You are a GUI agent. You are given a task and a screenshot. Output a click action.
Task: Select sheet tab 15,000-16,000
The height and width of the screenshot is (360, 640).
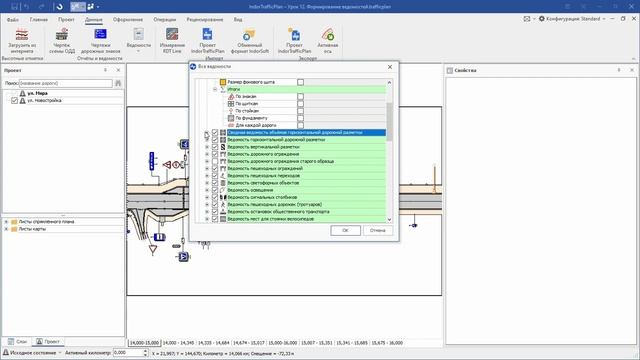click(282, 343)
